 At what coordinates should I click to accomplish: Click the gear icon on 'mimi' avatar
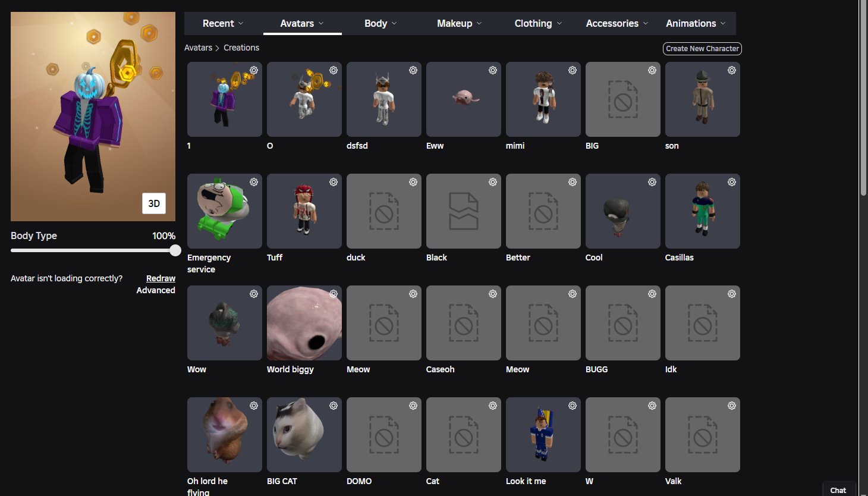(x=573, y=70)
